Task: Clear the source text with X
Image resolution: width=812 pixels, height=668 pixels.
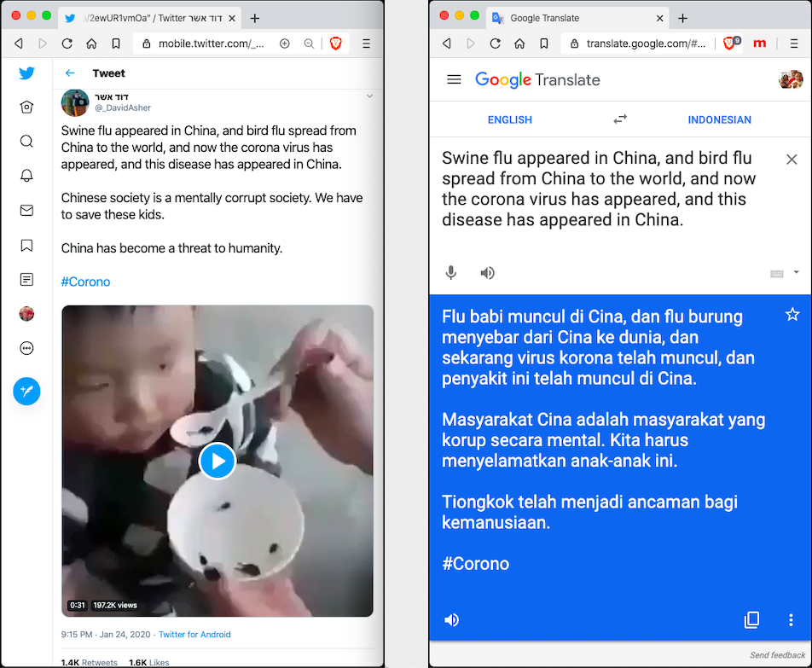Action: pos(792,160)
